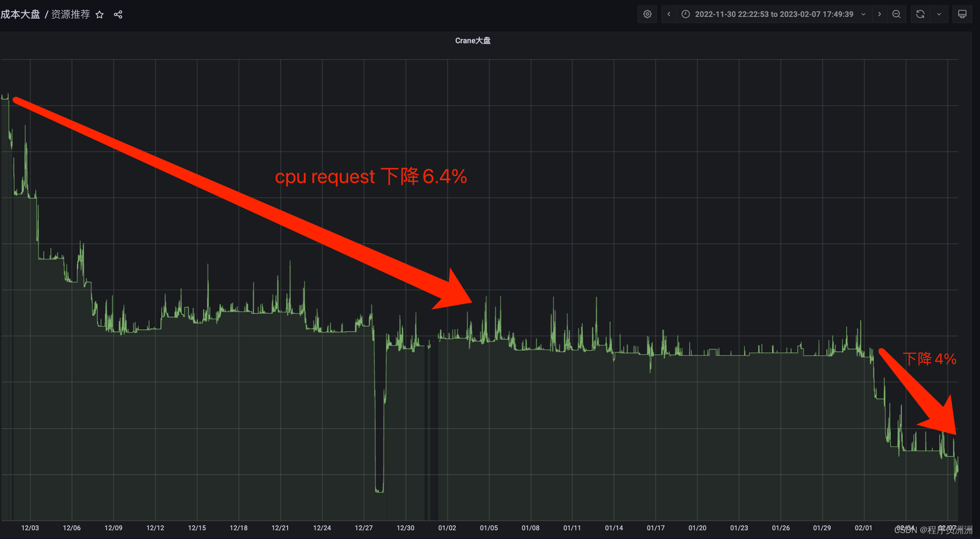Click the 12/15 x-axis date label
Image resolution: width=980 pixels, height=539 pixels.
pos(197,528)
